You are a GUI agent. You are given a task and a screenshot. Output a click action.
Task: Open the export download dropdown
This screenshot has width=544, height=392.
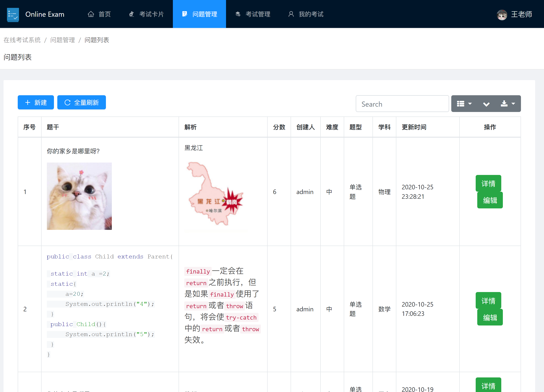(508, 104)
